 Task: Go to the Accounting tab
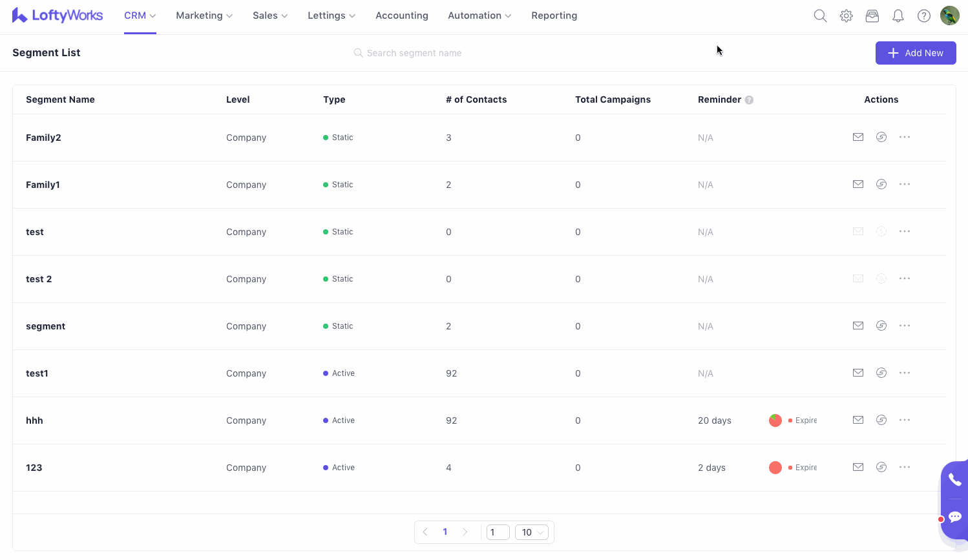(x=401, y=16)
